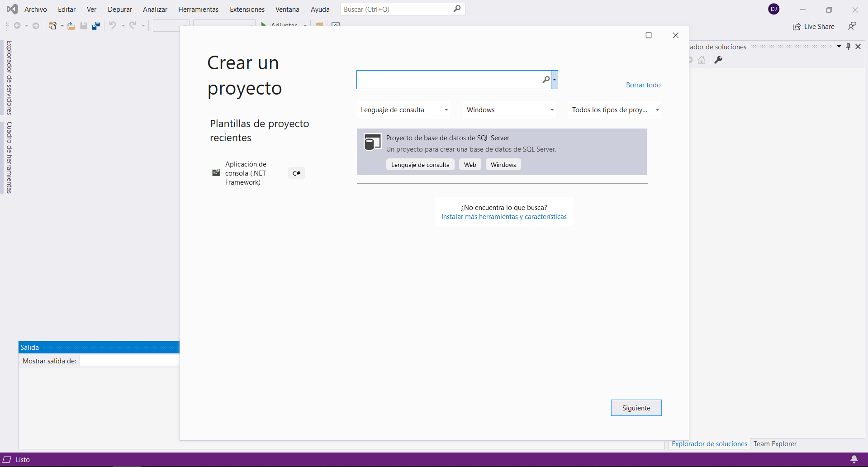
Task: Open the project types filter dropdown
Action: coord(614,110)
